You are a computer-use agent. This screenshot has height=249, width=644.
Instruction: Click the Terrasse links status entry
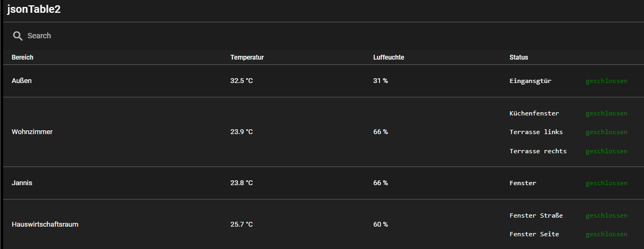click(536, 132)
